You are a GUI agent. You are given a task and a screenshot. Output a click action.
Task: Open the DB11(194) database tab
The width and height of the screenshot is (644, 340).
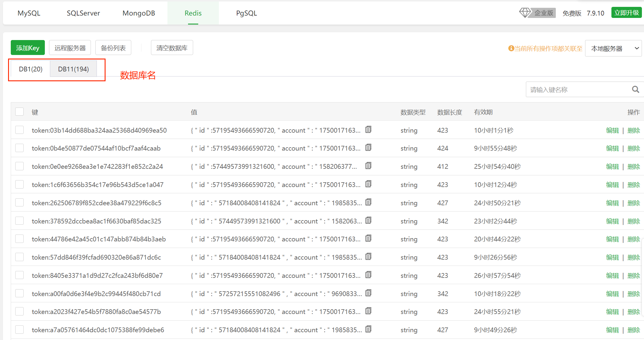(73, 69)
